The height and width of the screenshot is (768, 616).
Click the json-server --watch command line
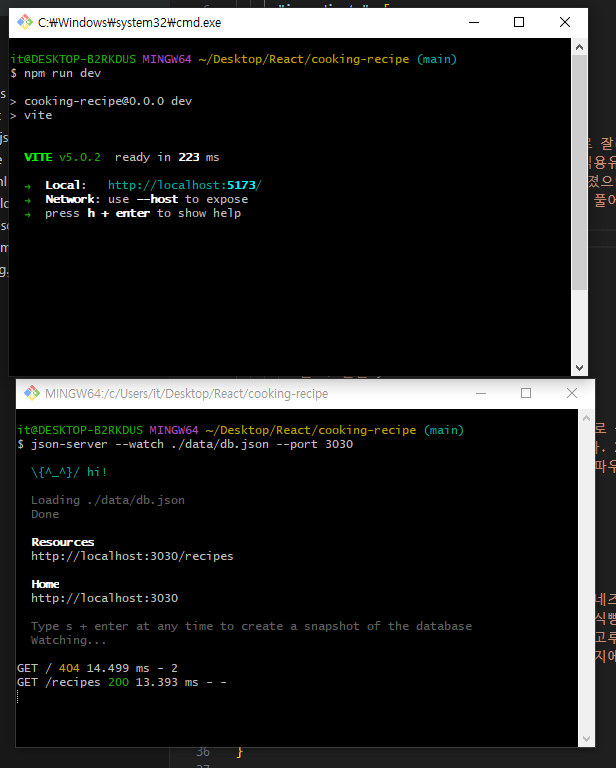coord(192,444)
